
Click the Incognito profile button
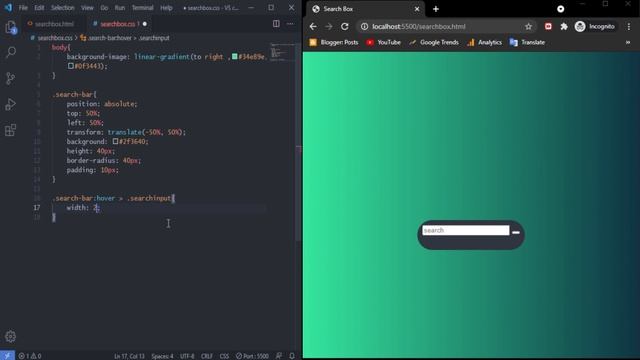point(595,27)
